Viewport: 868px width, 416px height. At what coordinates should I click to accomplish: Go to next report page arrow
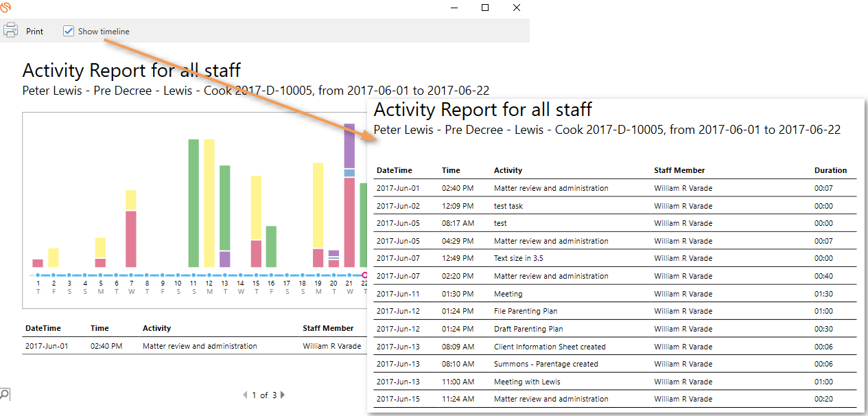coord(283,395)
